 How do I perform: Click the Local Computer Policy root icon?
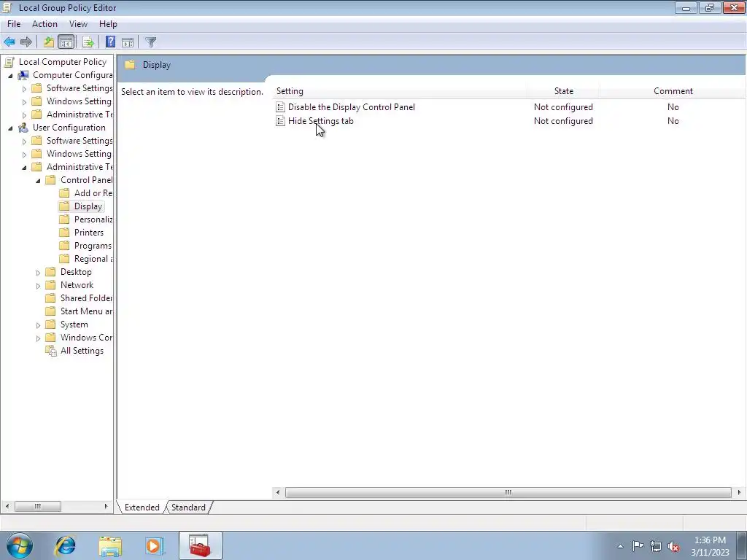[x=9, y=62]
